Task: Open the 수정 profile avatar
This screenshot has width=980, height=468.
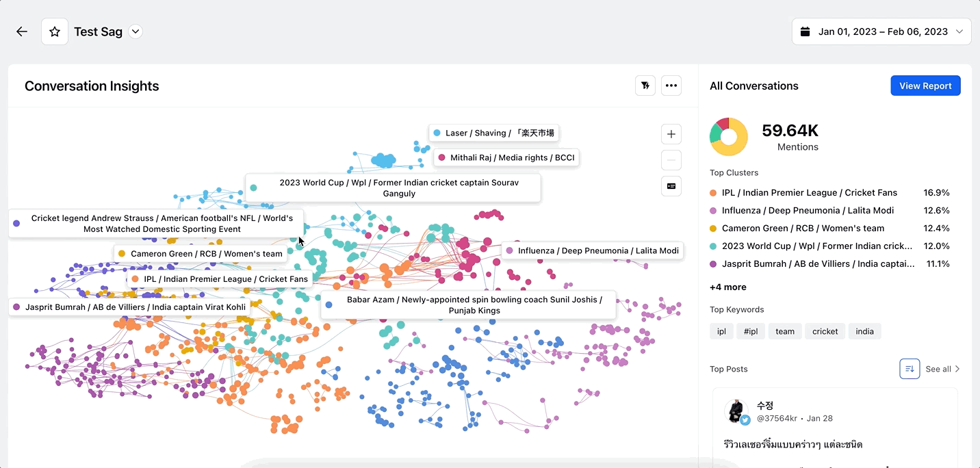Action: tap(736, 411)
